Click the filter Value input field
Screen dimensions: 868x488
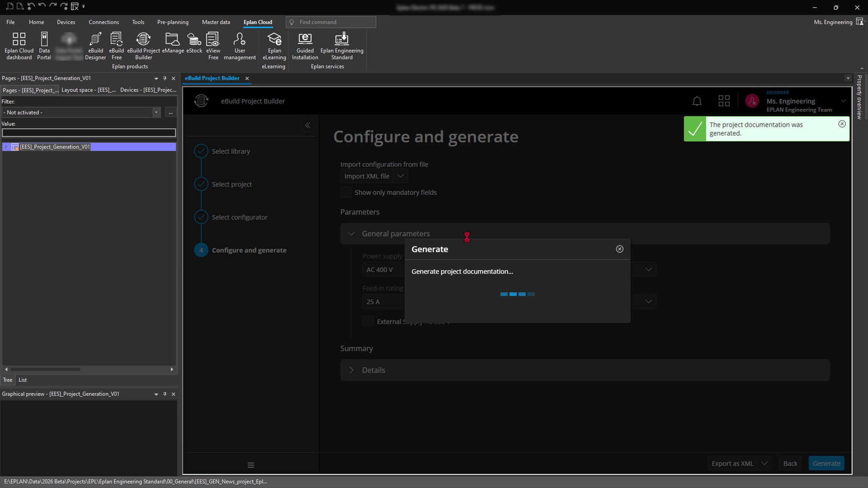[x=89, y=133]
